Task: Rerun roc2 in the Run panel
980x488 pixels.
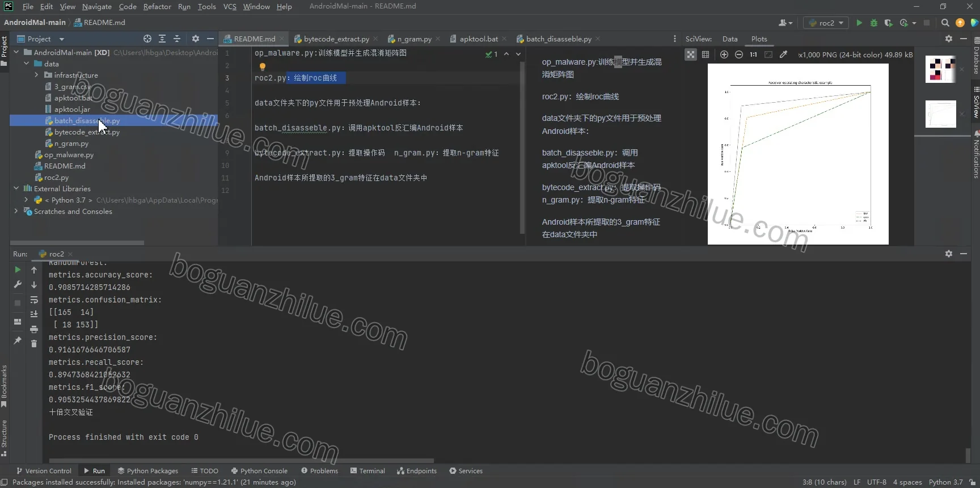Action: [18, 270]
